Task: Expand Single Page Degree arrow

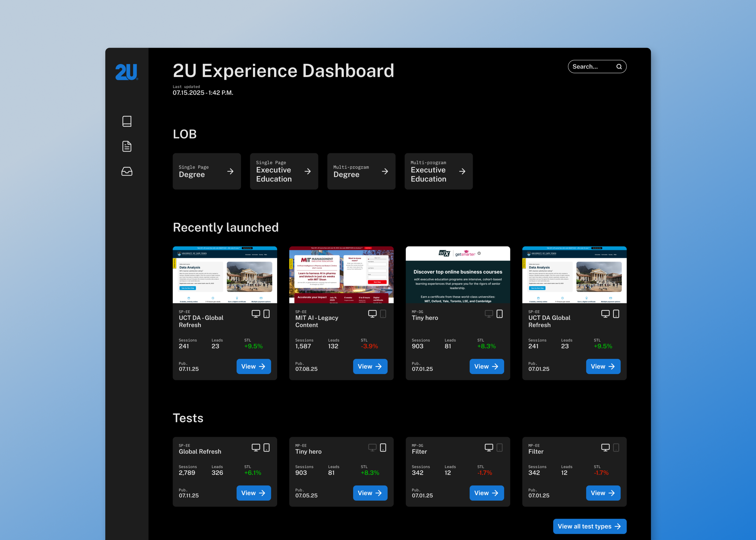Action: (x=230, y=171)
